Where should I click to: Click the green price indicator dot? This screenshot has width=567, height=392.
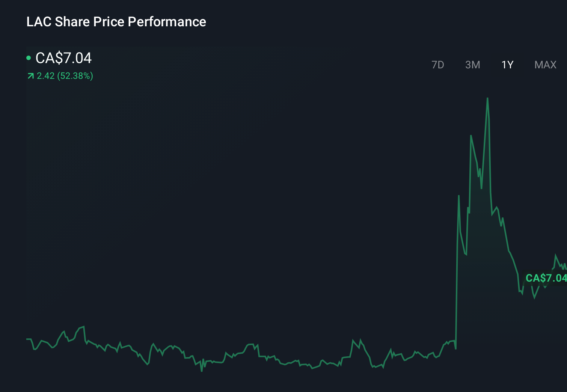(x=29, y=58)
